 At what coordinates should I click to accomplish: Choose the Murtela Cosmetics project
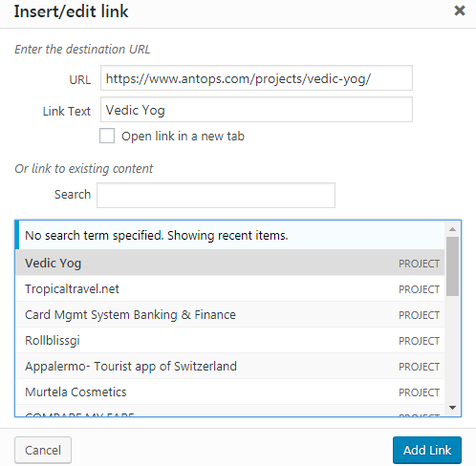230,392
